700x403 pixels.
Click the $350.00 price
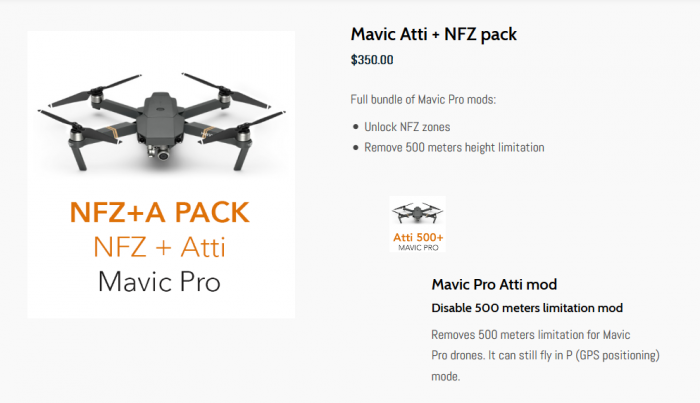(372, 60)
